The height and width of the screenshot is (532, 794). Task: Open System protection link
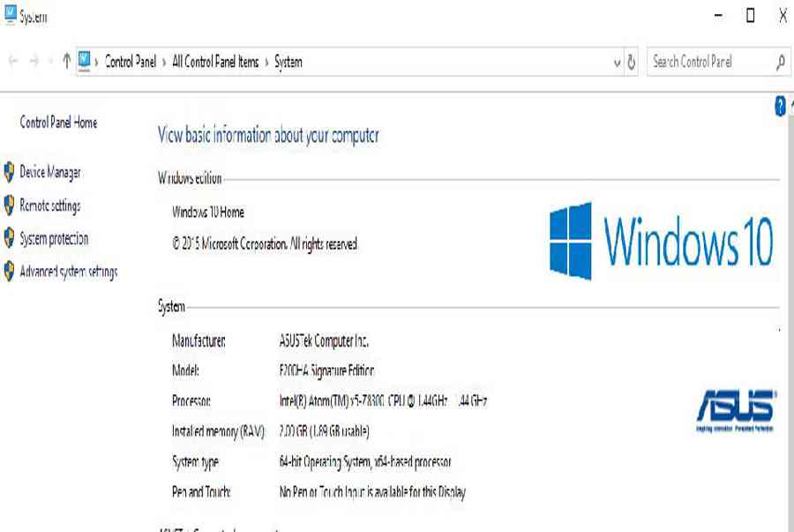(54, 238)
